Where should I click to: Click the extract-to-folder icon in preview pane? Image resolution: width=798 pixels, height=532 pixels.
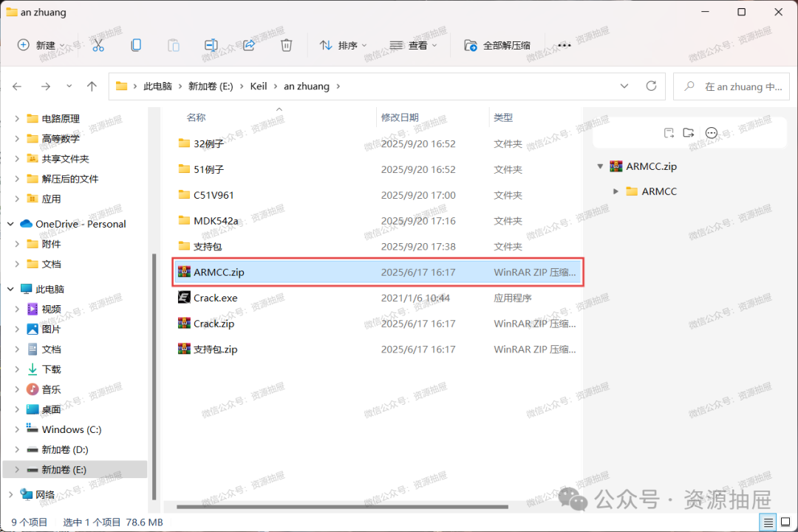689,133
